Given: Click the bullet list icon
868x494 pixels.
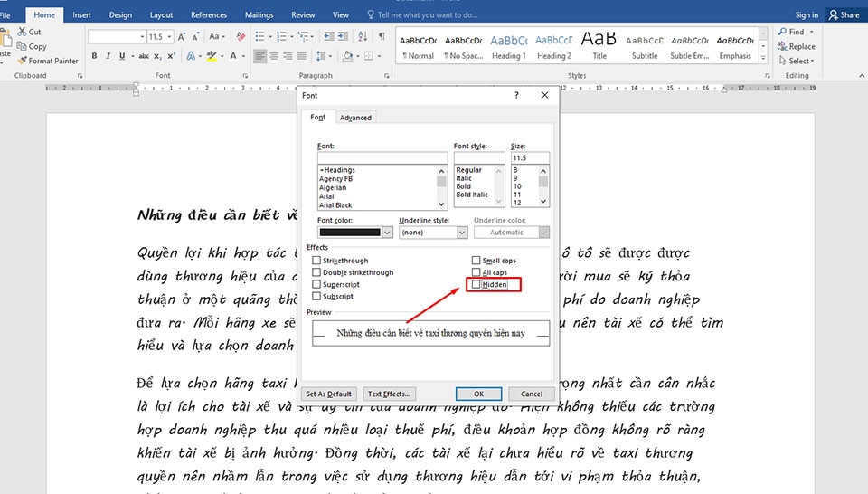Looking at the screenshot, I should 260,37.
